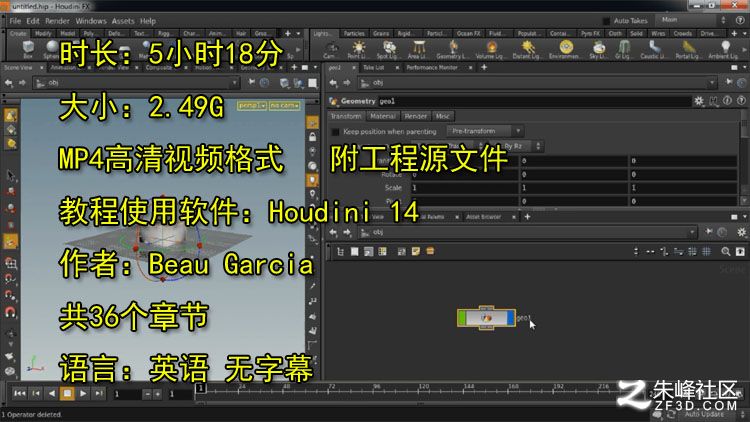750x422 pixels.
Task: Open the sticky note tool in the network editor
Action: click(416, 251)
